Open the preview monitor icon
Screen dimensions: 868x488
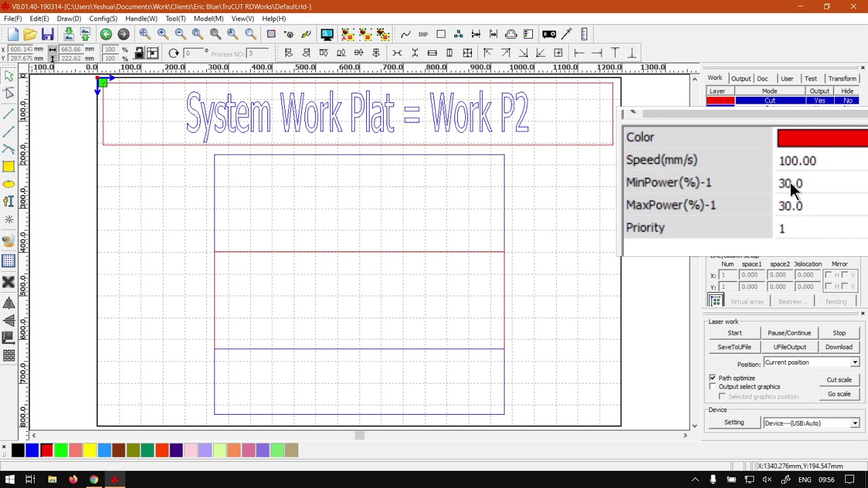[327, 35]
